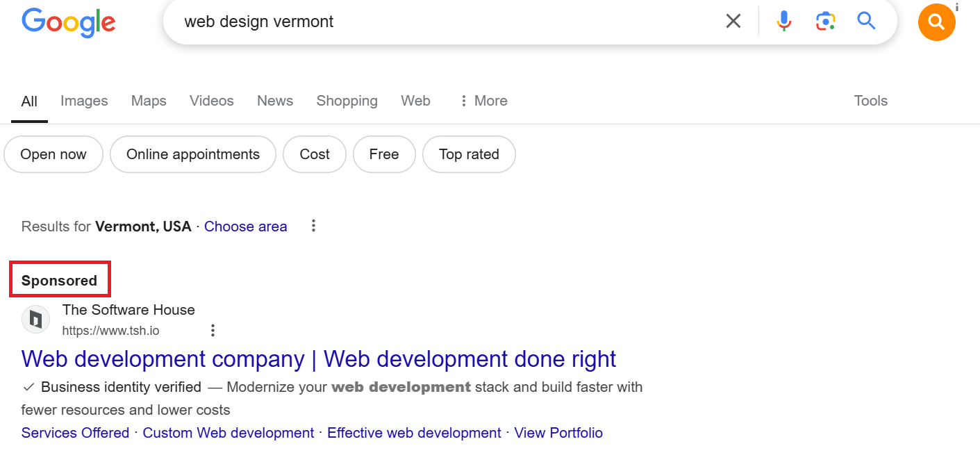Toggle the Open now filter chip
Screen dimensions: 980x453
coord(53,154)
